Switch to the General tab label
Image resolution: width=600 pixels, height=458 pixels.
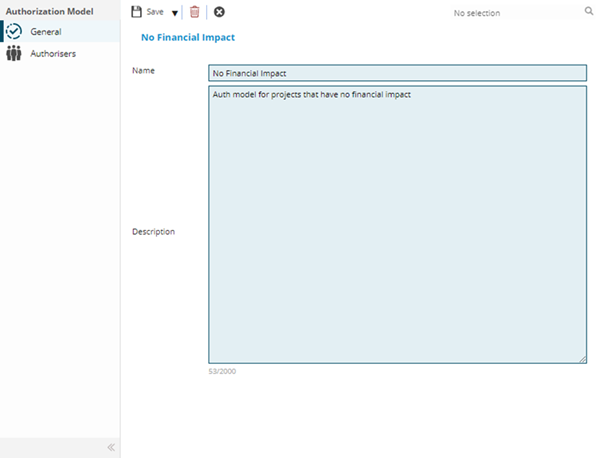[46, 32]
